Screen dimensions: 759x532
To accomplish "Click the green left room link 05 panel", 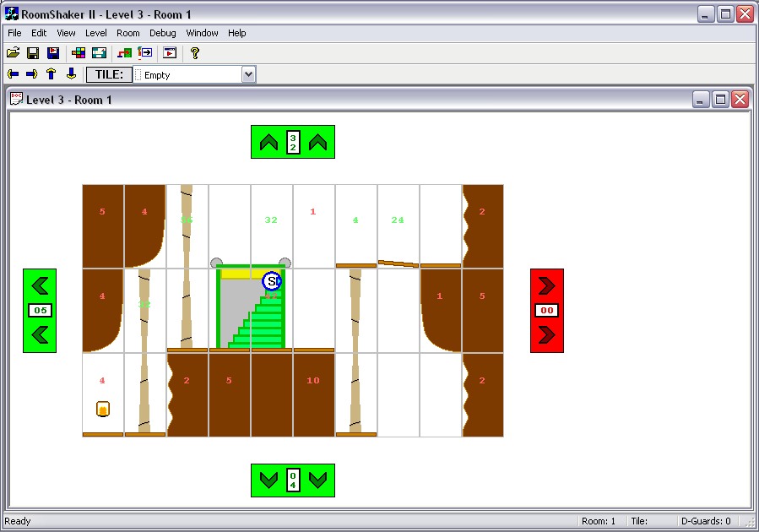I will [40, 311].
